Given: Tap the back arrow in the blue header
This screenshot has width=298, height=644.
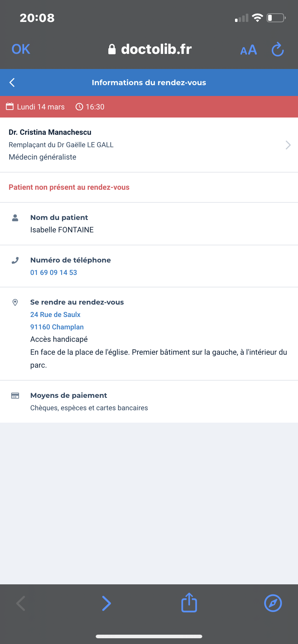Looking at the screenshot, I should click(12, 83).
